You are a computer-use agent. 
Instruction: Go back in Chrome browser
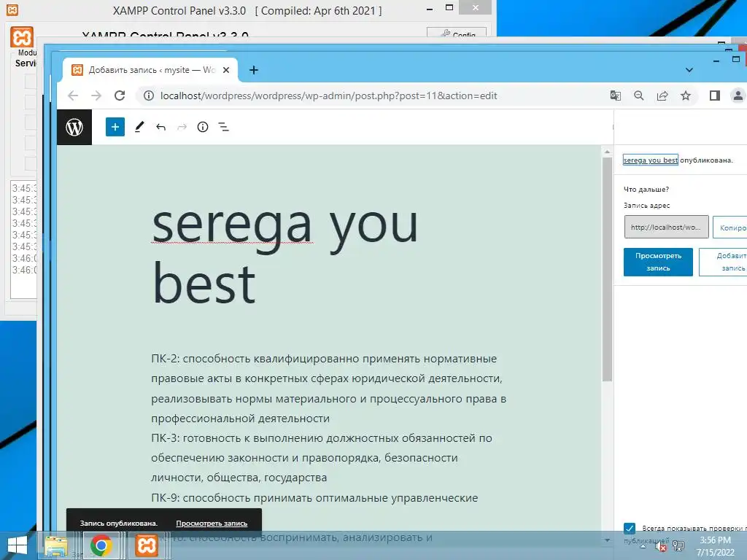pos(73,96)
